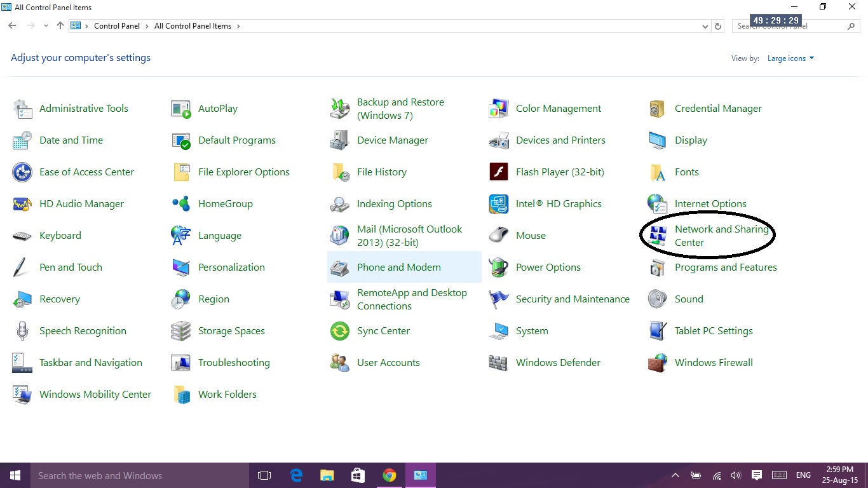This screenshot has width=868, height=488.
Task: Open the User Accounts link
Action: [x=388, y=363]
